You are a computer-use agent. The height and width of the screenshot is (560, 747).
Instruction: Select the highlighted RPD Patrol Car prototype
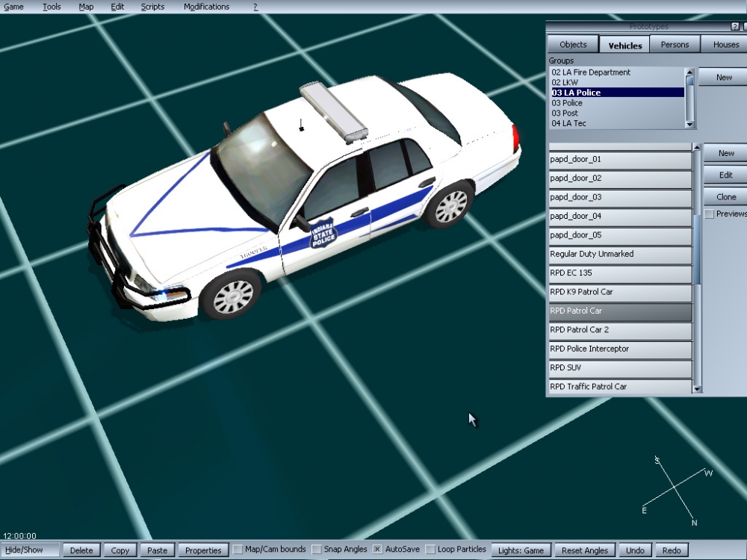tap(620, 311)
